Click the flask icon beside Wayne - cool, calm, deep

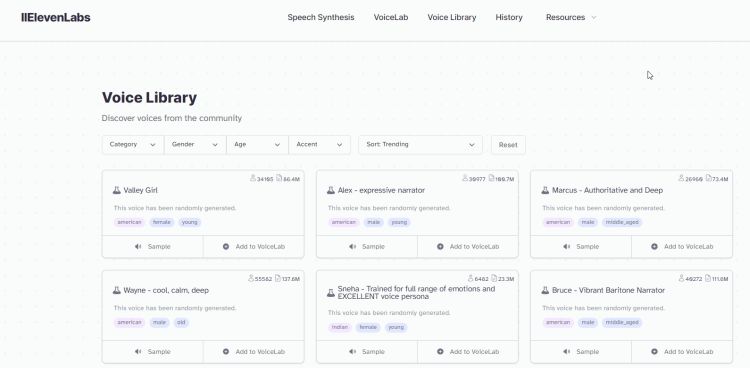pos(117,290)
